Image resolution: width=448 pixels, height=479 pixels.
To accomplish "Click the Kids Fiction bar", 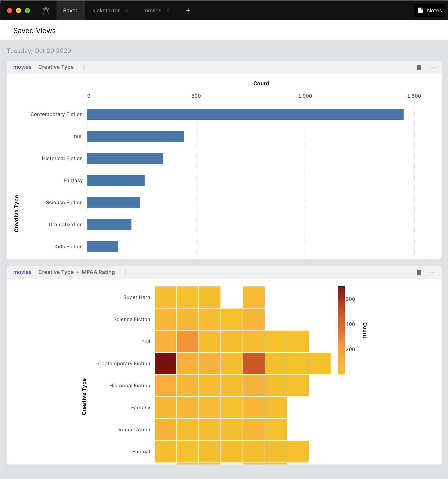I will pos(102,247).
